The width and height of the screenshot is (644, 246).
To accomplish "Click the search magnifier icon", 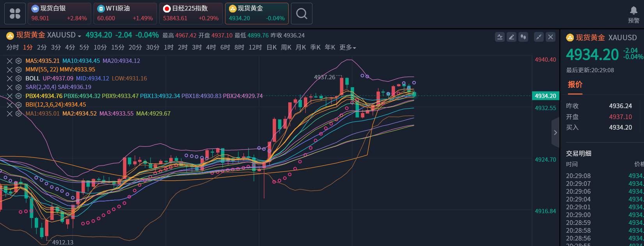I will click(x=302, y=14).
